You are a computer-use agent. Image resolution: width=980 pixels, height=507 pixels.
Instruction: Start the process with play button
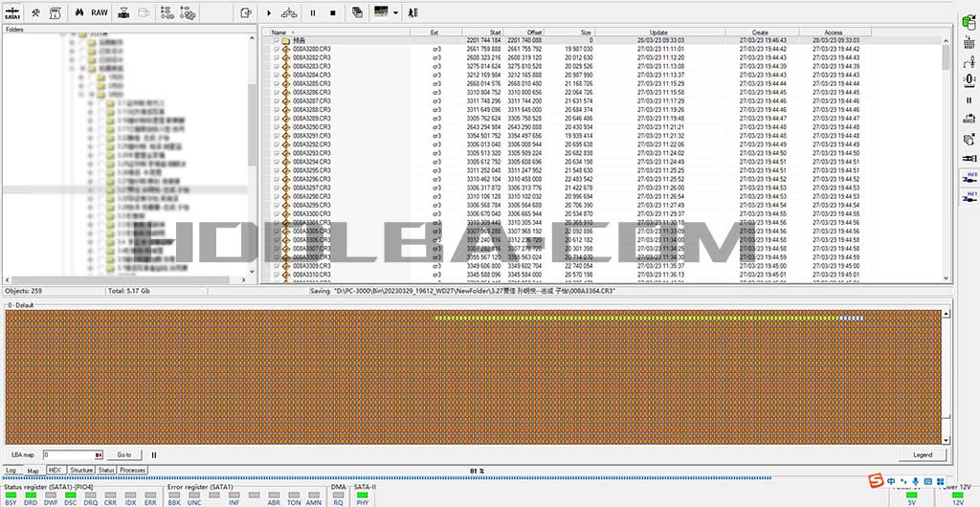tap(269, 12)
